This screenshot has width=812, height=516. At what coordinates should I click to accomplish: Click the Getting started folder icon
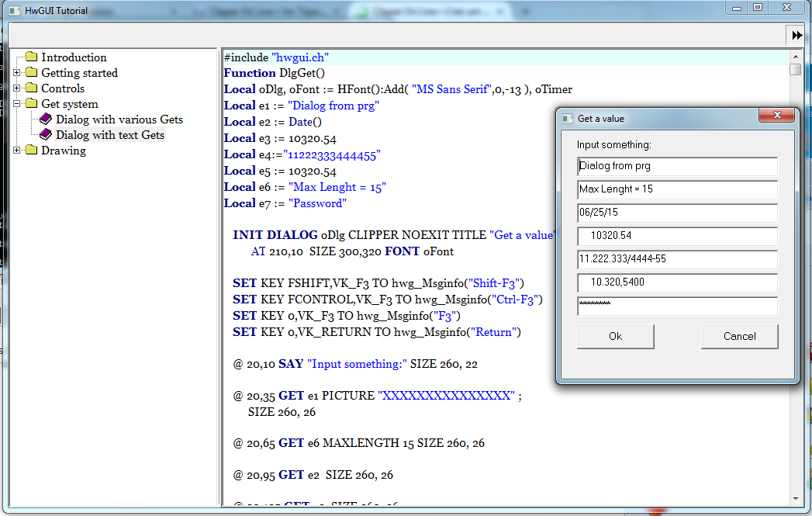(x=31, y=73)
